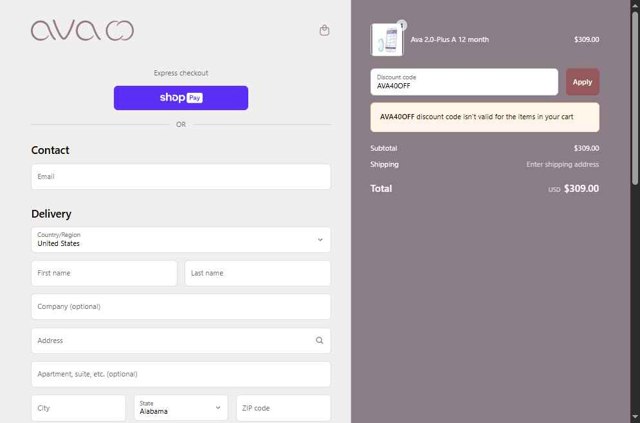This screenshot has height=423, width=640.
Task: Open the shopping bag cart icon
Action: tap(324, 30)
